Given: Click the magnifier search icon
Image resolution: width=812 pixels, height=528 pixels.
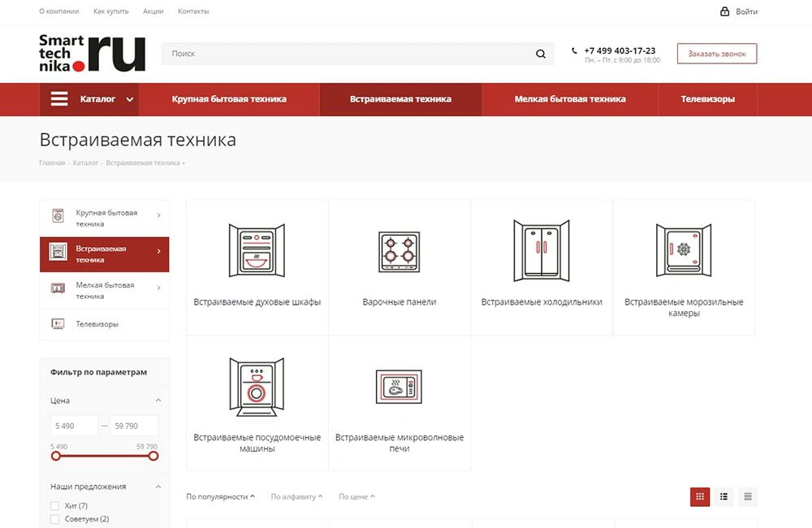Looking at the screenshot, I should click(x=541, y=54).
